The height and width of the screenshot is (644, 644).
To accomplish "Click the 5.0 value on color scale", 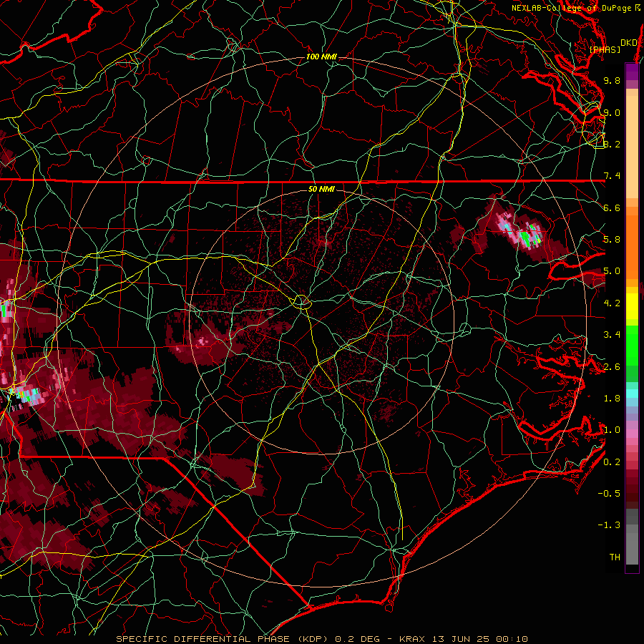I will [x=612, y=271].
